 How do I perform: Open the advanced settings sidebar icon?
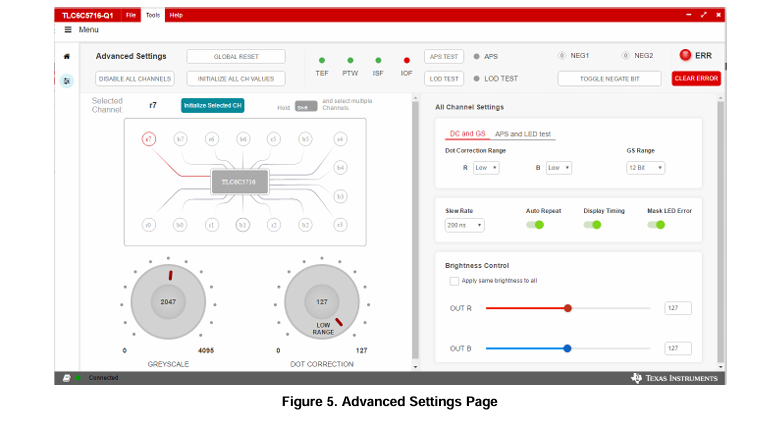pos(66,80)
